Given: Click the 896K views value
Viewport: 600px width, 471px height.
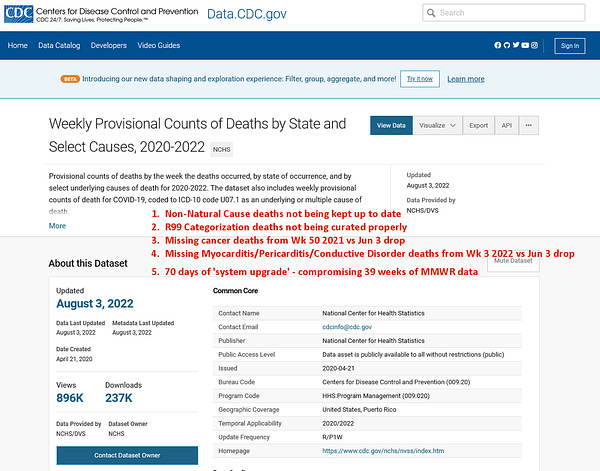Looking at the screenshot, I should pos(70,398).
